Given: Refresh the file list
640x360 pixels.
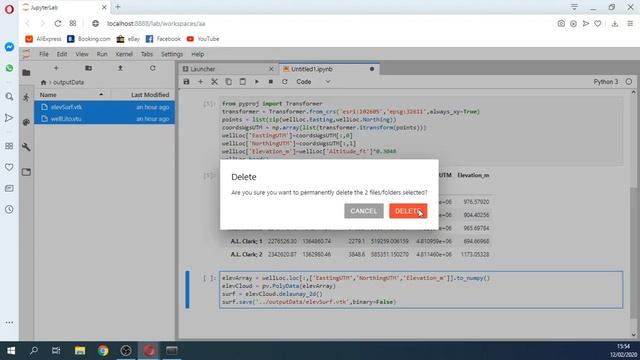Looking at the screenshot, I should [x=153, y=68].
